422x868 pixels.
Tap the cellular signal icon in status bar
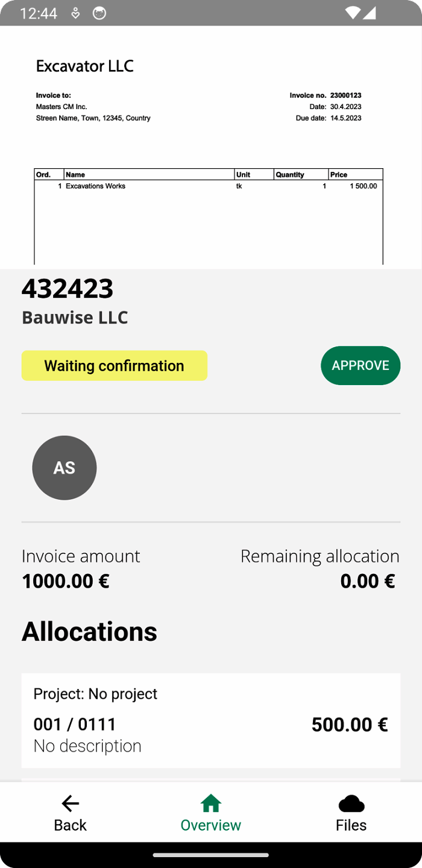point(371,13)
